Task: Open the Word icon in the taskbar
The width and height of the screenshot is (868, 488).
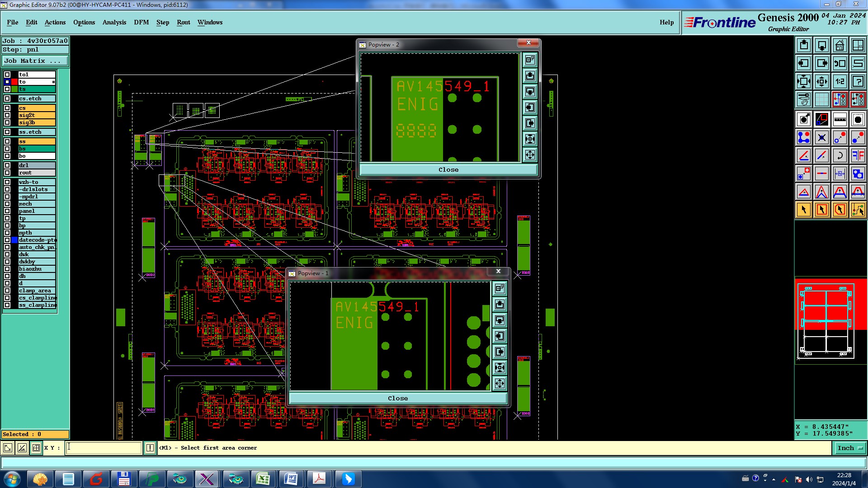Action: coord(291,479)
